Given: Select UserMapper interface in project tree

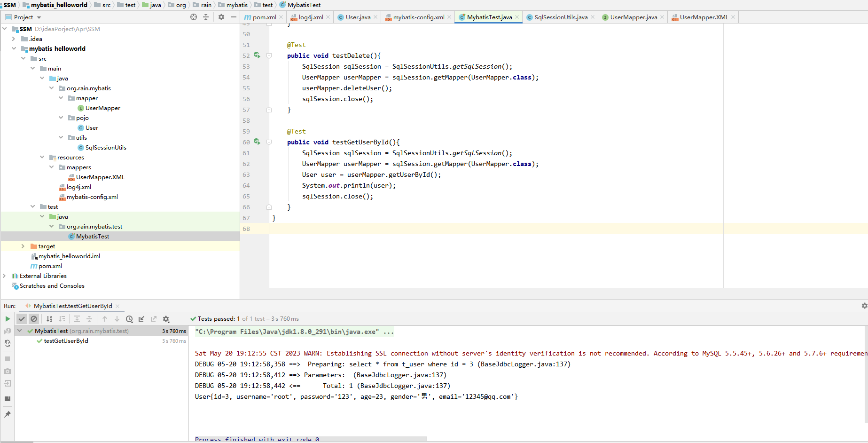Looking at the screenshot, I should pos(103,108).
